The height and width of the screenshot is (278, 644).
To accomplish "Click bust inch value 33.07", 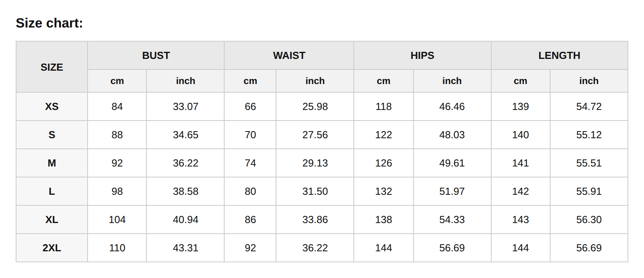I will point(185,106).
